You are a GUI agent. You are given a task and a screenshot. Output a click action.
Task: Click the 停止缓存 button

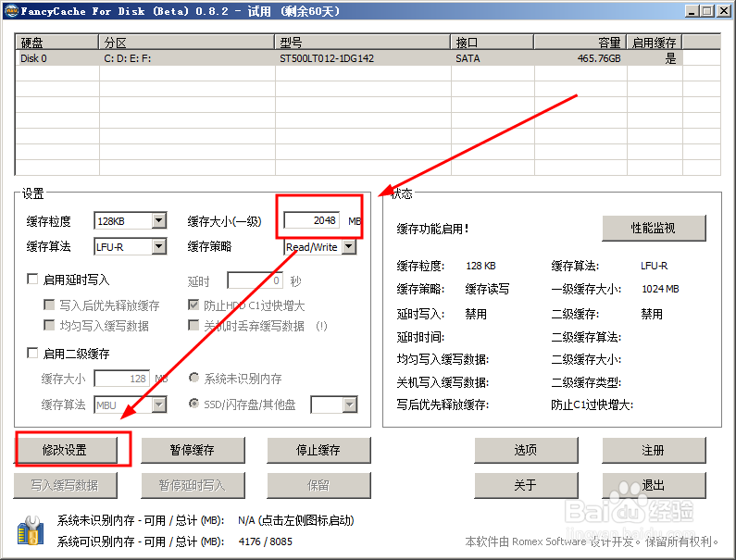click(x=318, y=450)
